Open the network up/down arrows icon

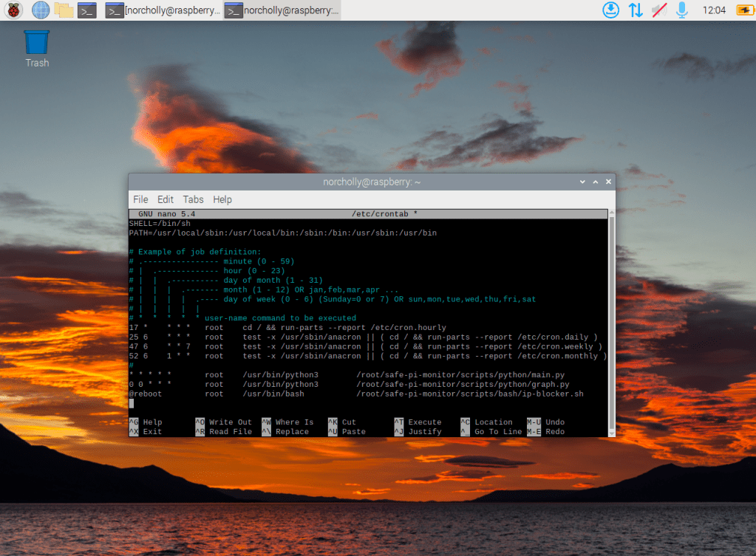(635, 10)
